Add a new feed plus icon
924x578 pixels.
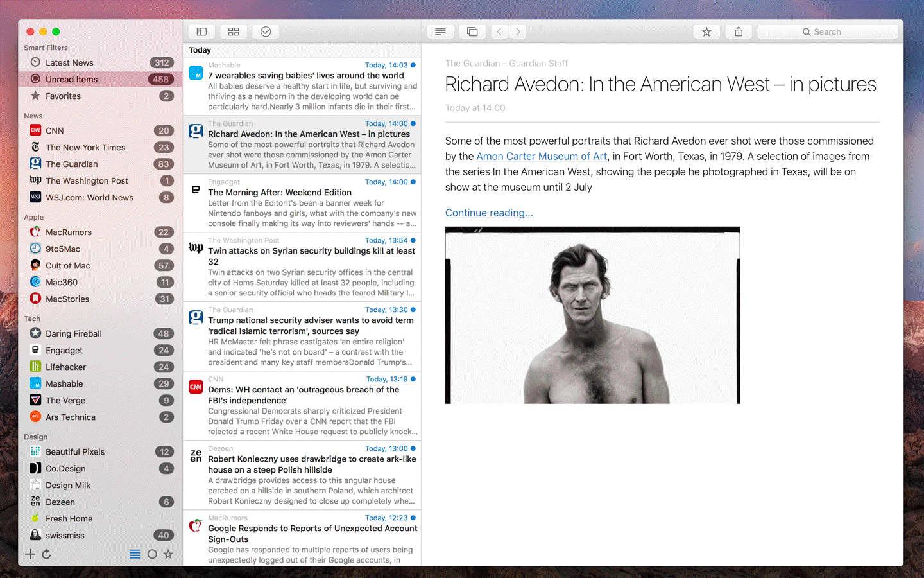[x=30, y=554]
